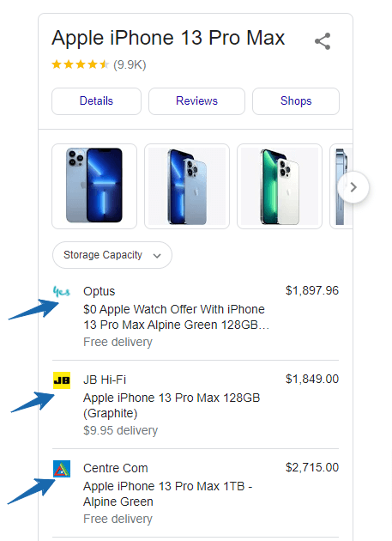Open Optus Apple Watch offer description
The width and height of the screenshot is (392, 541).
pos(176,317)
